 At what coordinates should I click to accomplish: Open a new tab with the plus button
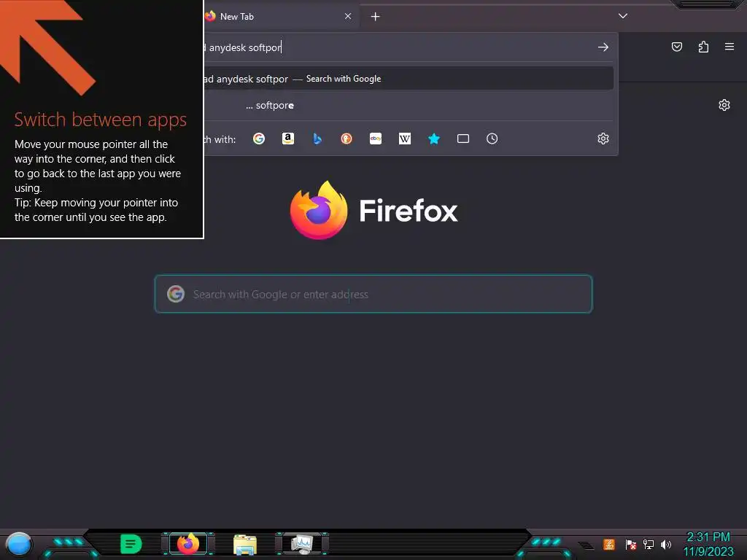point(376,17)
